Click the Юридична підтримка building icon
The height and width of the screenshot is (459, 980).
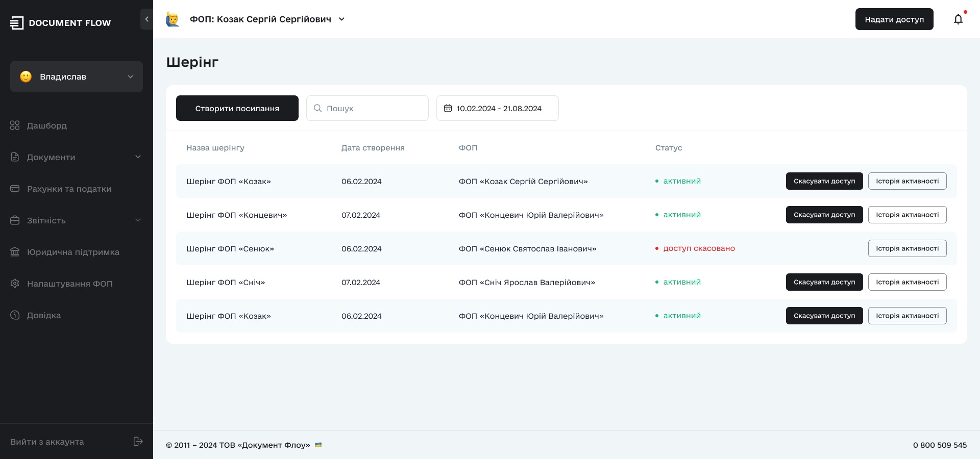pos(15,252)
